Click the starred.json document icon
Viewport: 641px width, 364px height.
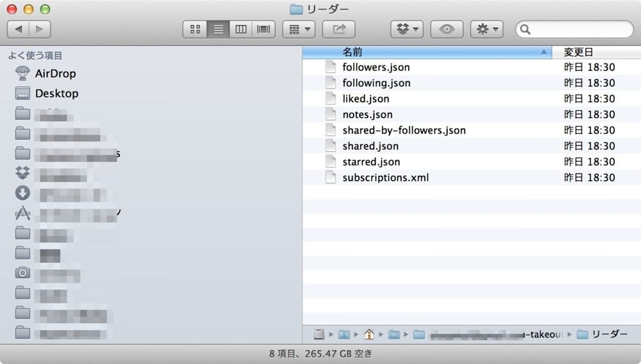(x=331, y=161)
